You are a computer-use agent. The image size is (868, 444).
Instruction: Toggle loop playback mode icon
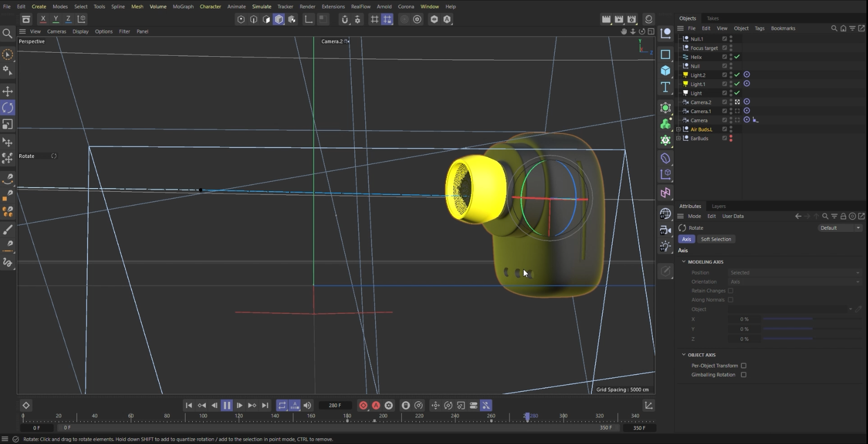pyautogui.click(x=282, y=405)
